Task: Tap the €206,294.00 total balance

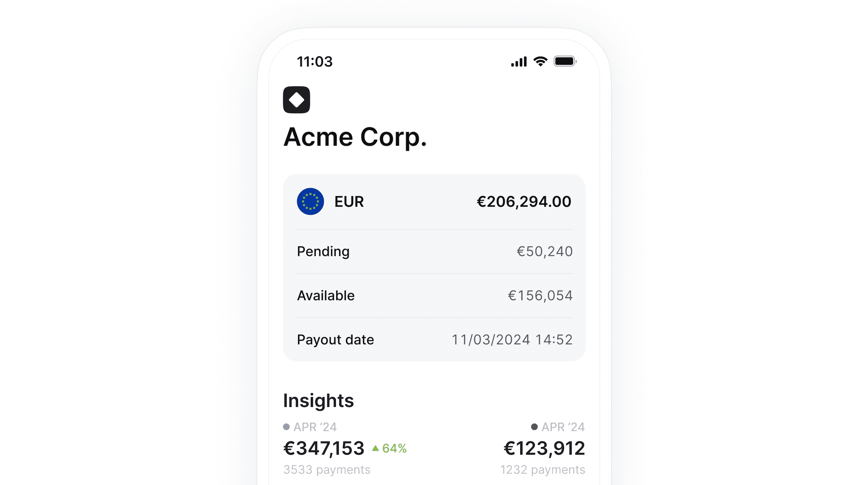Action: click(524, 202)
